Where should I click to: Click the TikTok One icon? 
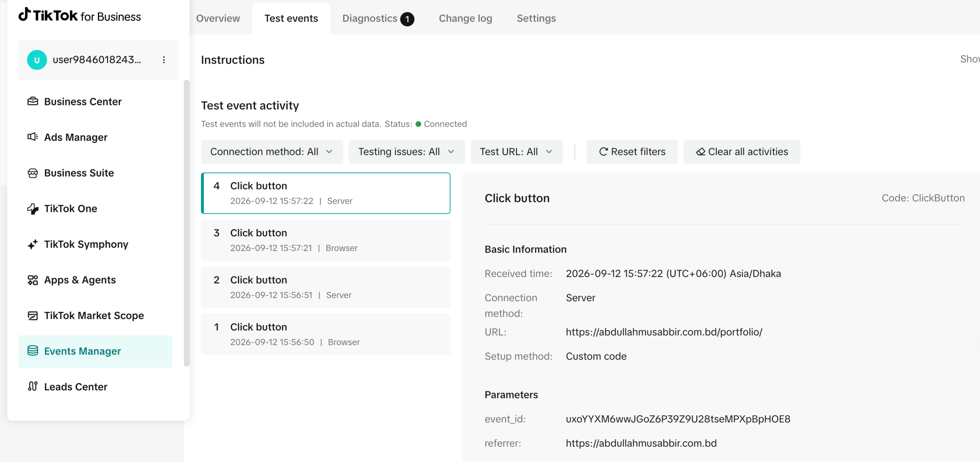[x=33, y=208]
